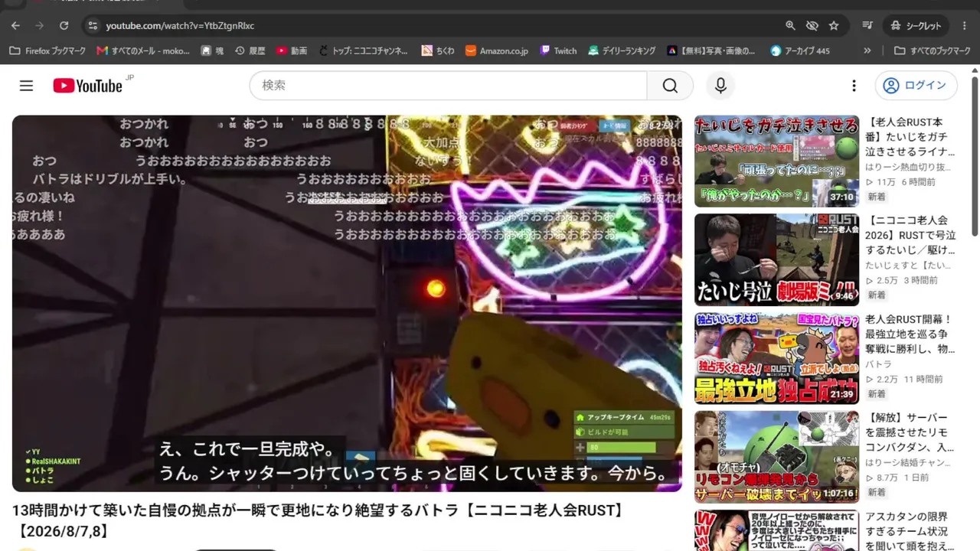This screenshot has height=551, width=980.
Task: Click on the video player area
Action: click(x=347, y=303)
